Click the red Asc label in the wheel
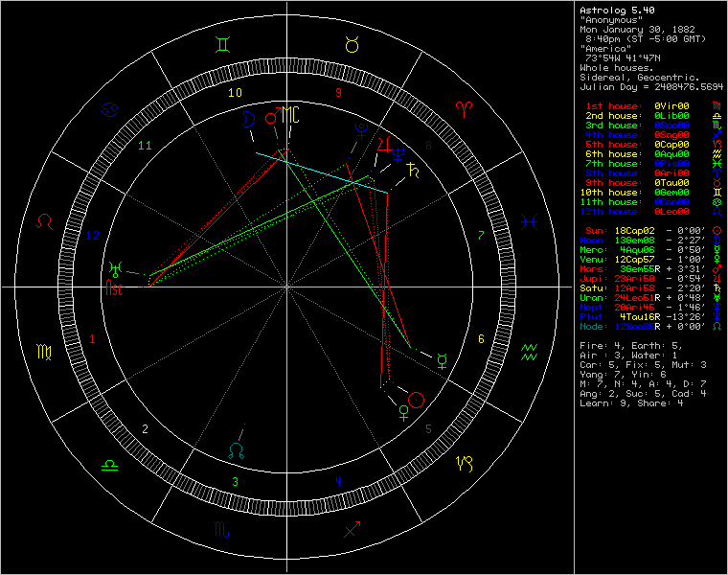728x575 pixels. coord(114,287)
